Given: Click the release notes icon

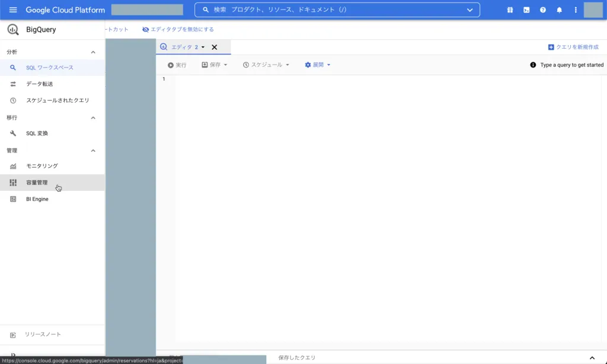Looking at the screenshot, I should click(x=13, y=335).
